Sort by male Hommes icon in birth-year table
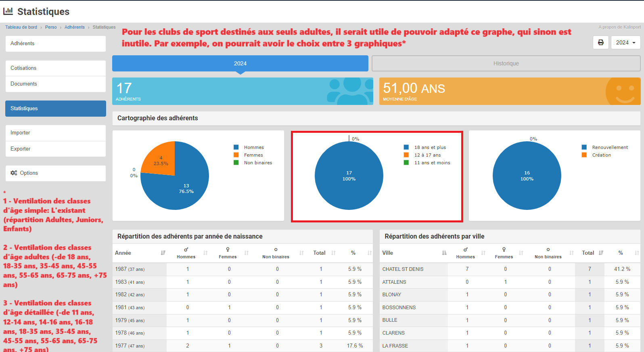The width and height of the screenshot is (644, 352). [x=186, y=249]
